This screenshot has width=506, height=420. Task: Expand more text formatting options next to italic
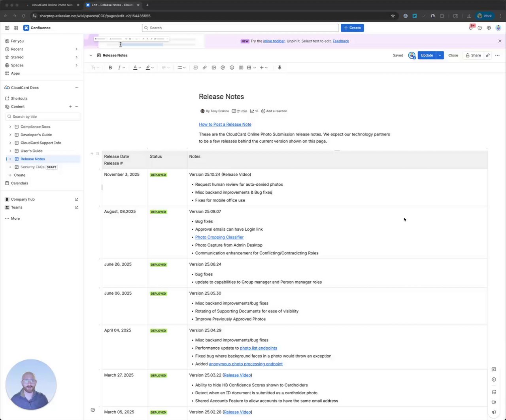pyautogui.click(x=124, y=68)
